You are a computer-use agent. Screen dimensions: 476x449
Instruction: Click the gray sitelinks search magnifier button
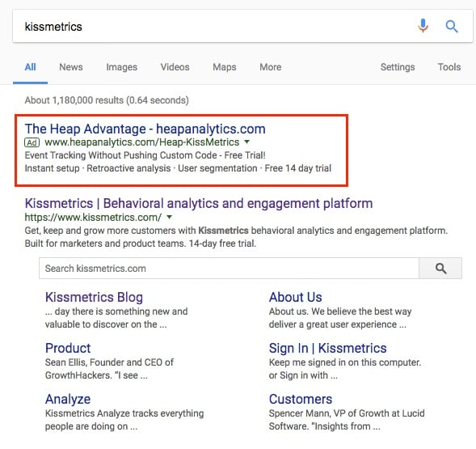pyautogui.click(x=440, y=268)
